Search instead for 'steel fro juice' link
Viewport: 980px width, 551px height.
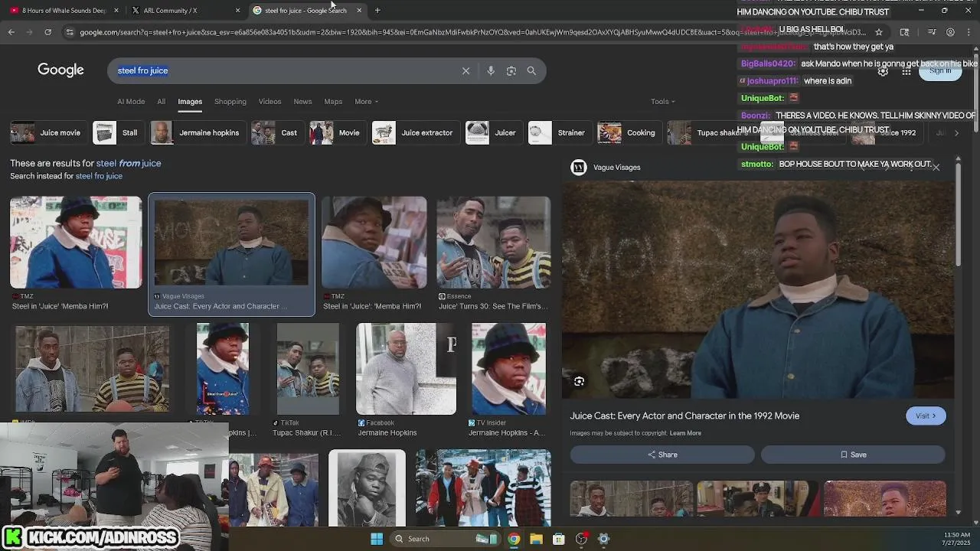point(99,176)
